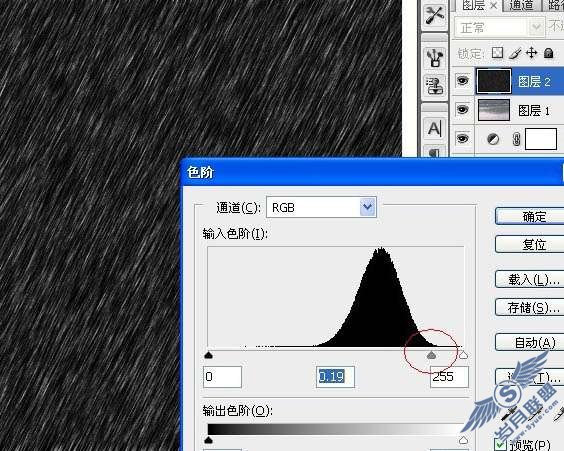Viewport: 564px width, 451px height.
Task: Click the output levels black slider
Action: [x=209, y=440]
